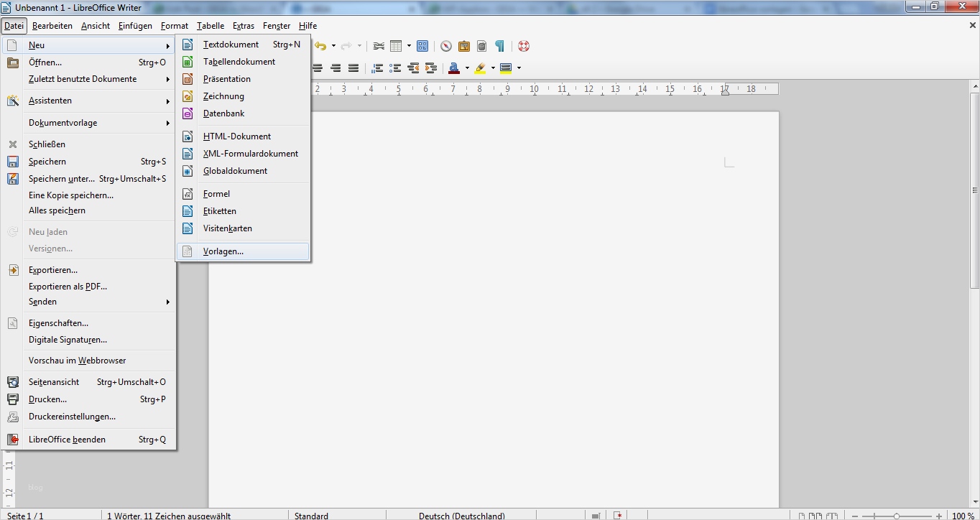Open the undo history dropdown arrow

[x=333, y=46]
